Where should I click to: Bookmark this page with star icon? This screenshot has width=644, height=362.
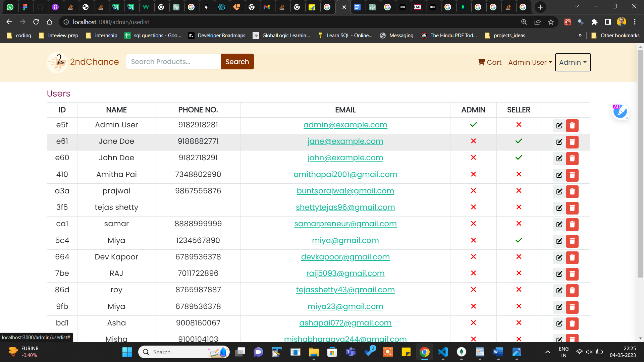[x=551, y=22]
